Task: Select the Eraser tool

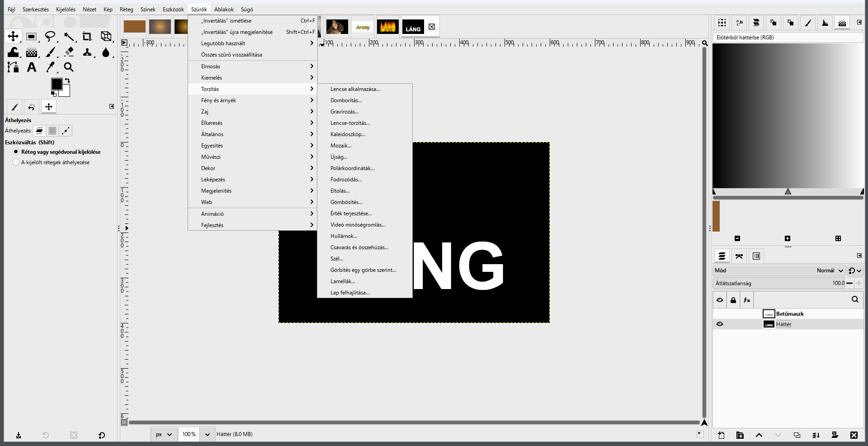Action: click(69, 52)
